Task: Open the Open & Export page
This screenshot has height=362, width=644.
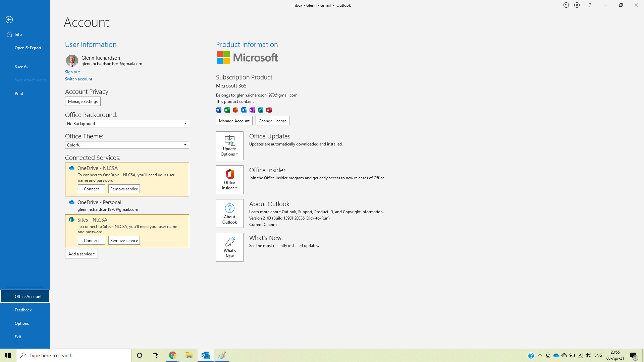Action: 25,48
